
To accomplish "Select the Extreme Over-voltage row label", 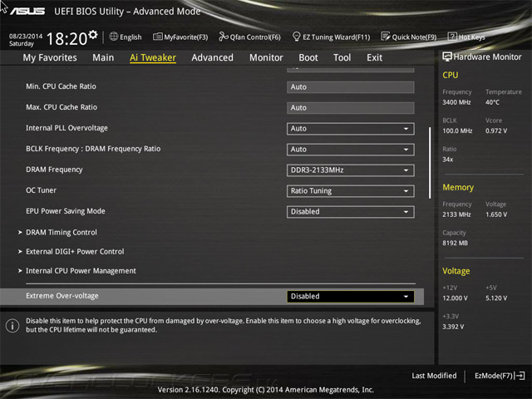I will [62, 296].
